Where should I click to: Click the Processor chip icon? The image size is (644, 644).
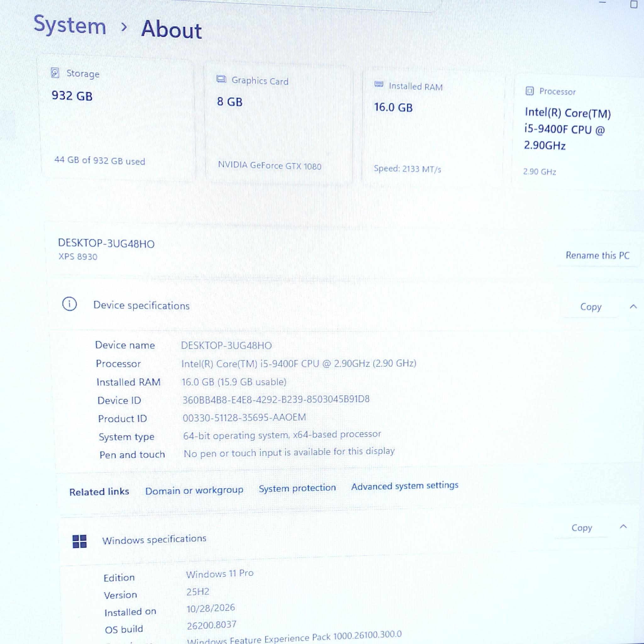tap(529, 91)
